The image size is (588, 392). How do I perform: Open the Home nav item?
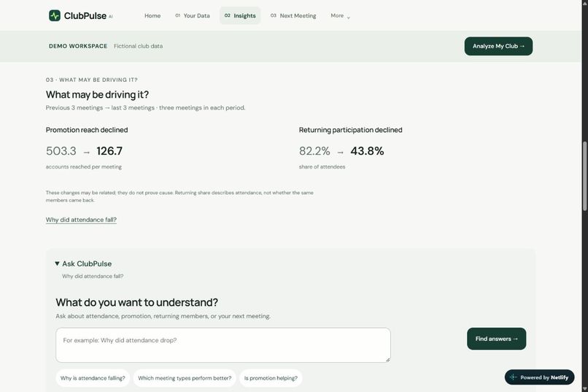tap(152, 16)
